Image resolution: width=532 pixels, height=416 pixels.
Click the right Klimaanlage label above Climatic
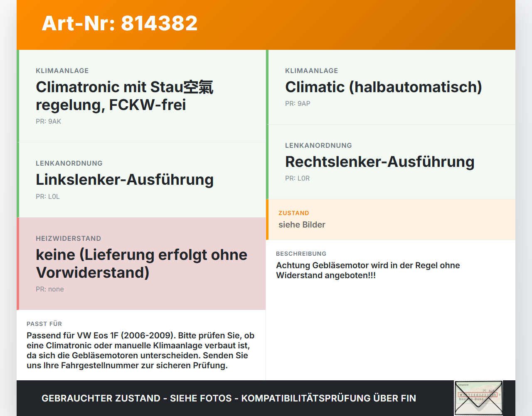(312, 71)
